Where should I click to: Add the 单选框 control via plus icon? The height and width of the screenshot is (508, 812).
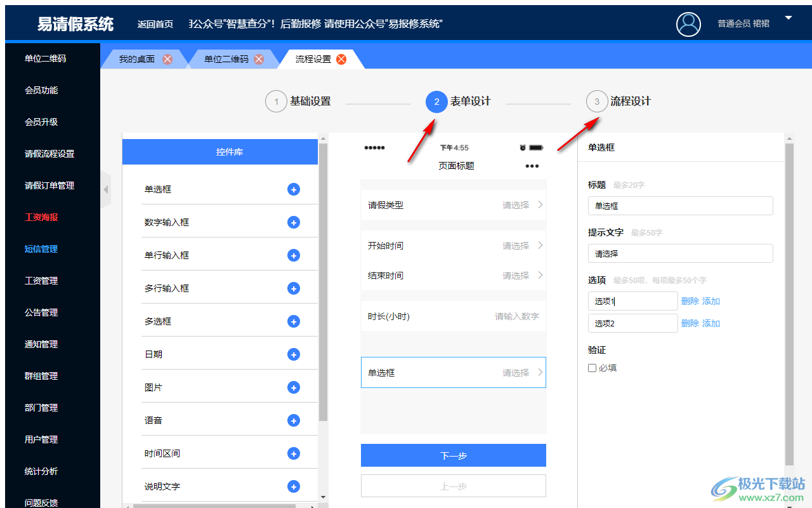tap(294, 189)
